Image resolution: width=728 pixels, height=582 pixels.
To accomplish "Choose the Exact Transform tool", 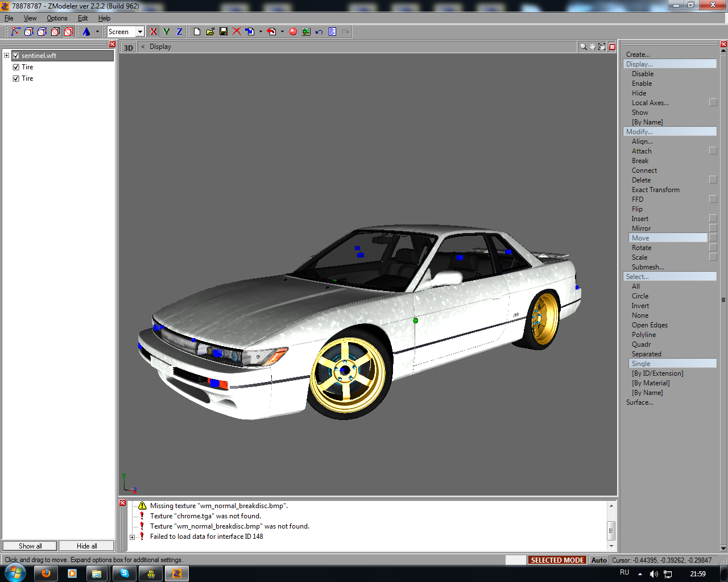I will coord(655,190).
